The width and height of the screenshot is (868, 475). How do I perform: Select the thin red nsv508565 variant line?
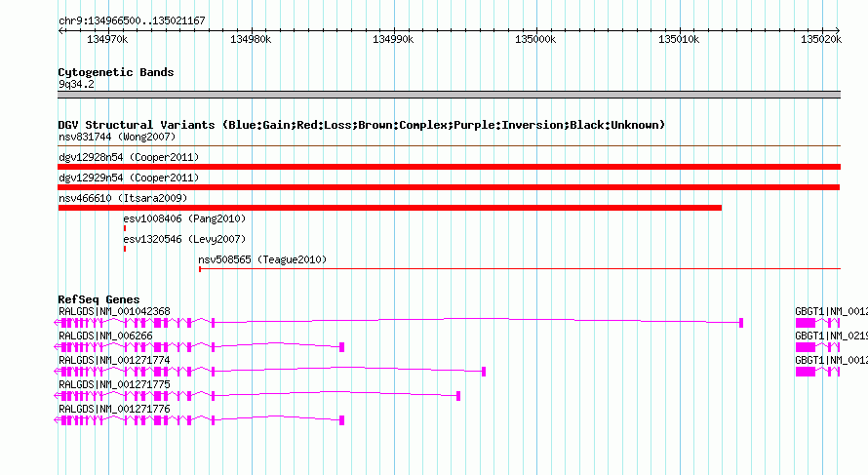(520, 269)
